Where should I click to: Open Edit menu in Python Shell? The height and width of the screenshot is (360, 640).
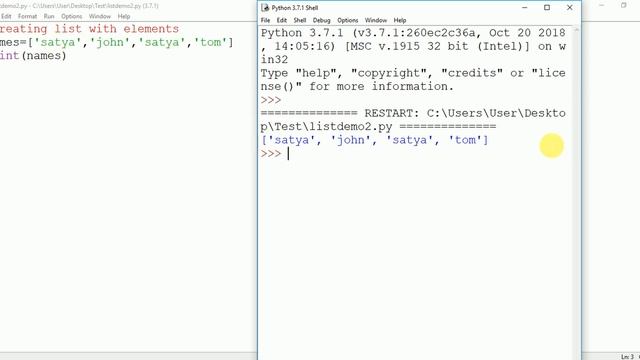[x=282, y=20]
